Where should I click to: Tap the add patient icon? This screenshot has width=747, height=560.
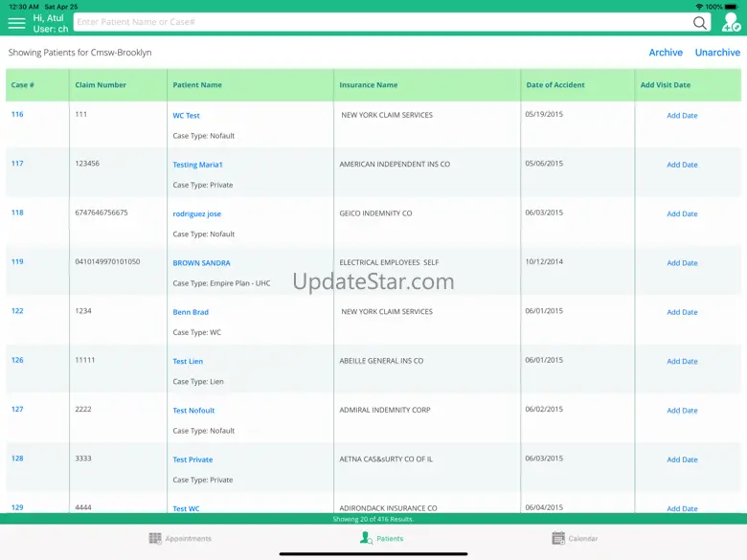click(731, 23)
